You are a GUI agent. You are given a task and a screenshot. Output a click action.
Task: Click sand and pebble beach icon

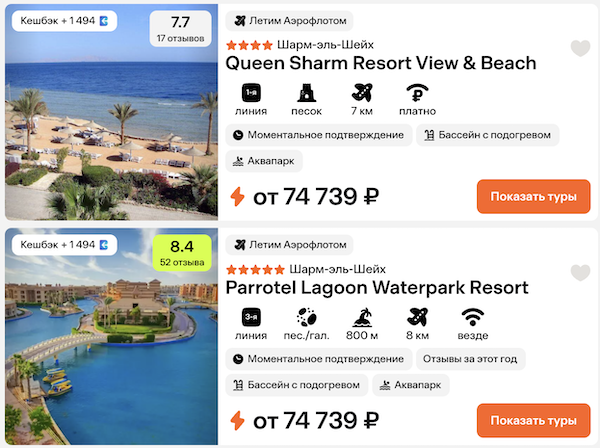pyautogui.click(x=306, y=318)
